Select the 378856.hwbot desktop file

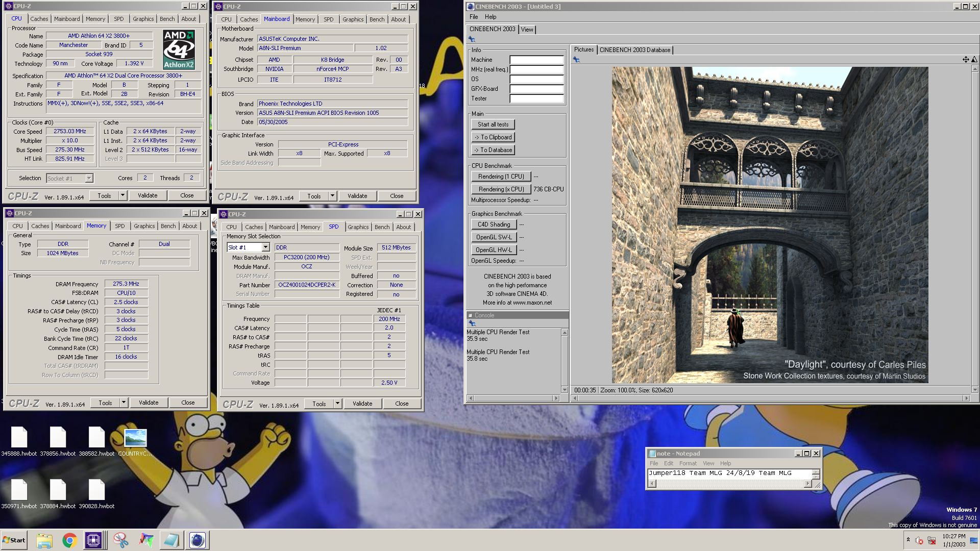[x=58, y=441]
